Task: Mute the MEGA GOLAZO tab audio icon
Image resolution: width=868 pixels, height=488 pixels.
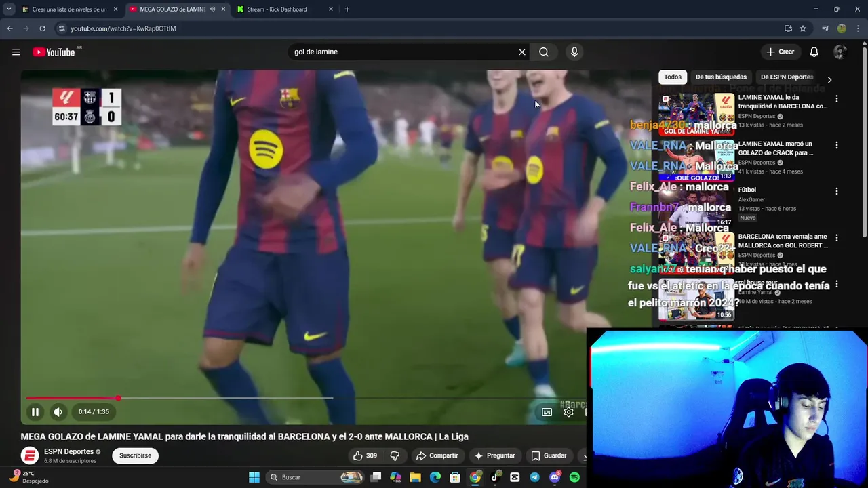Action: 212,9
